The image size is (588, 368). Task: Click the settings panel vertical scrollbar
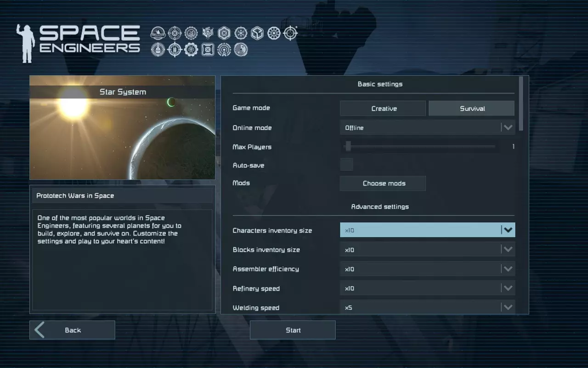pos(521,104)
